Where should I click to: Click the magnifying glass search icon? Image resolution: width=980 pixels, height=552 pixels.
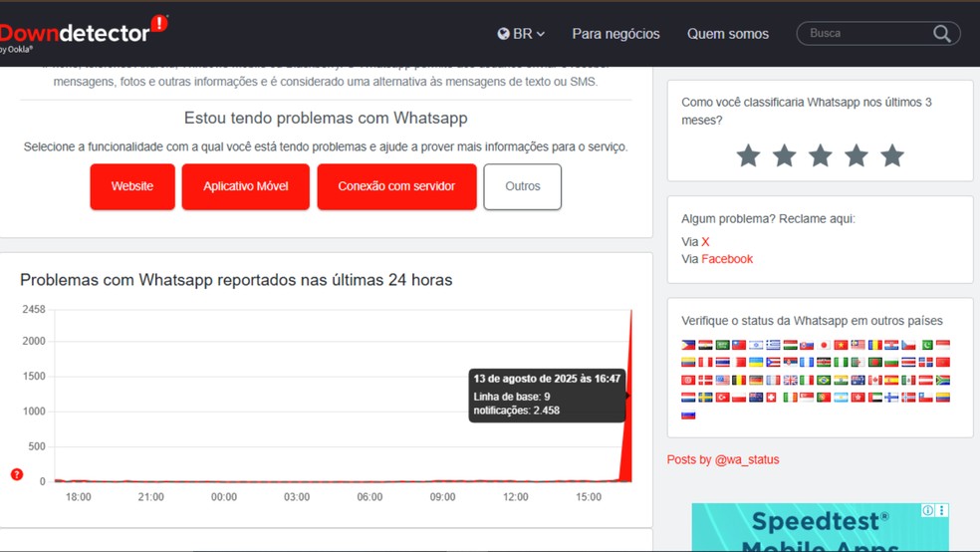tap(942, 33)
